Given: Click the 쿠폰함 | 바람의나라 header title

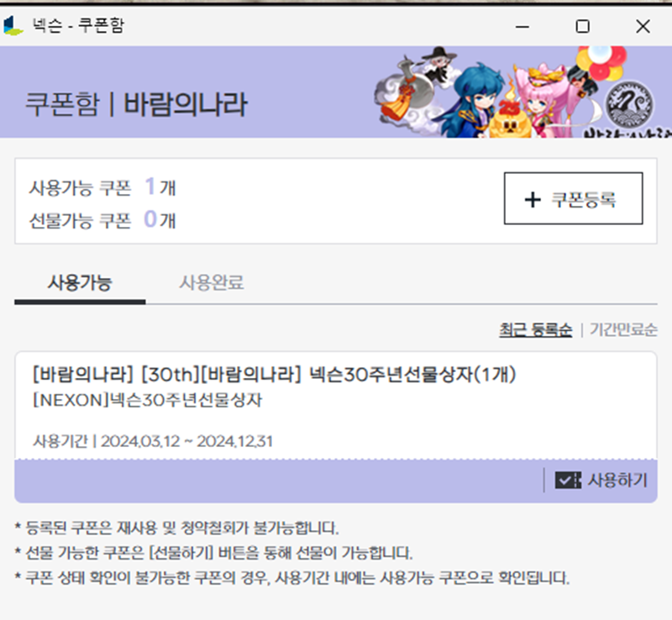Looking at the screenshot, I should (136, 104).
